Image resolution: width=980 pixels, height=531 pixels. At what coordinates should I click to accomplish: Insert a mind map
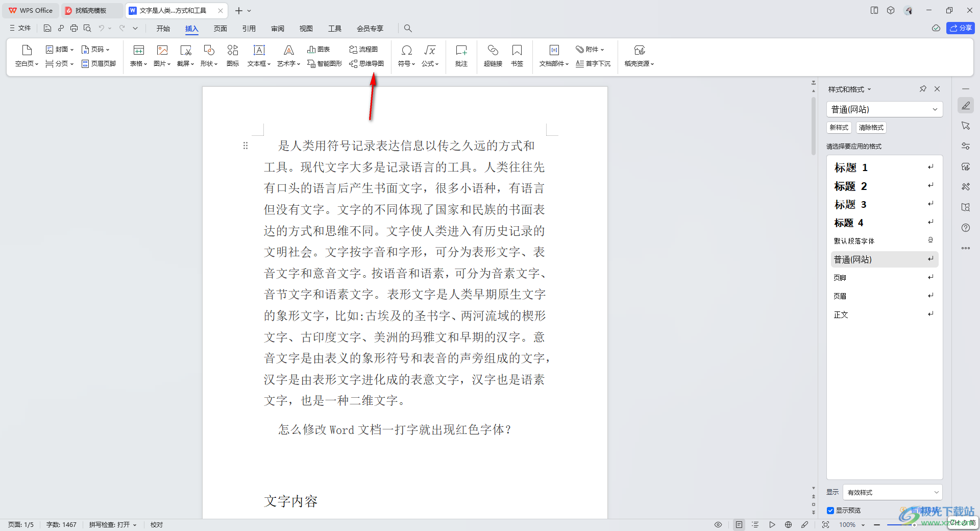[x=366, y=64]
